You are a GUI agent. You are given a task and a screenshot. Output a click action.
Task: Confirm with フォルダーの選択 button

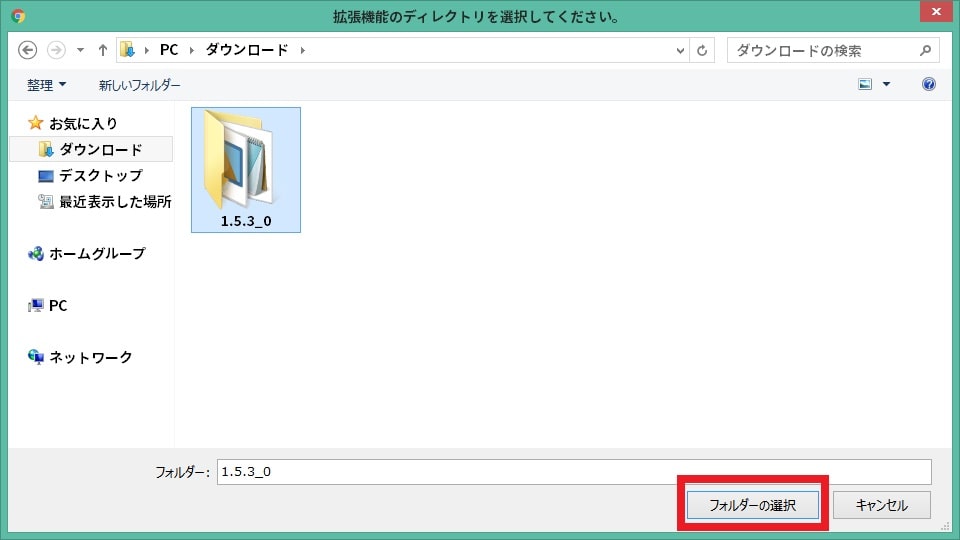(752, 505)
